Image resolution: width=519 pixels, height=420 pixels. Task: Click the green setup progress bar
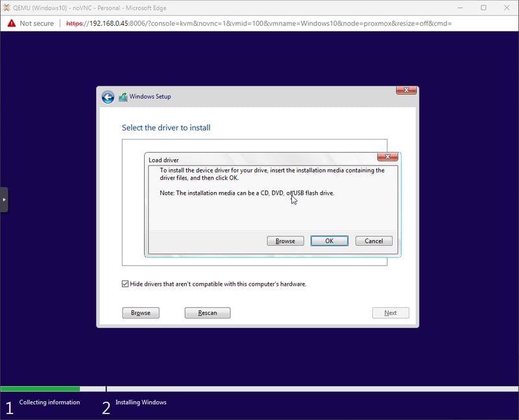coord(40,389)
